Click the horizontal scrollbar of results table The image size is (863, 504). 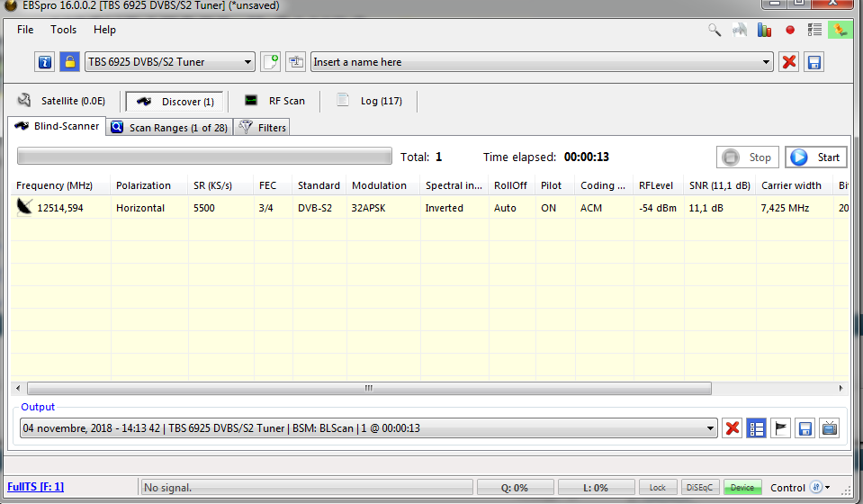pos(369,389)
